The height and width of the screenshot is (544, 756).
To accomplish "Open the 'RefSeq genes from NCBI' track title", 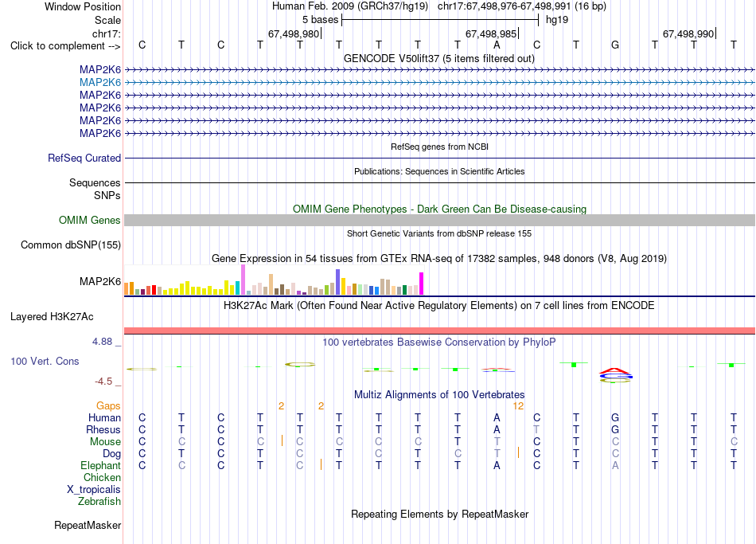I will (439, 147).
